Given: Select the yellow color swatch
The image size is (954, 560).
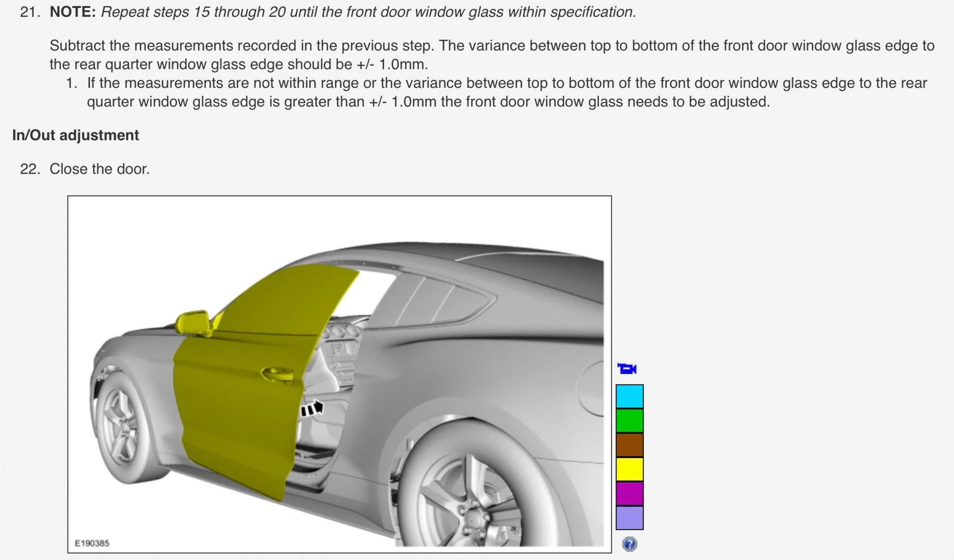Looking at the screenshot, I should coord(630,469).
